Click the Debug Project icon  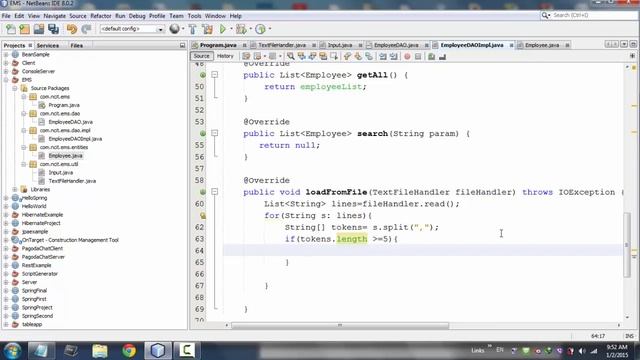tap(241, 29)
